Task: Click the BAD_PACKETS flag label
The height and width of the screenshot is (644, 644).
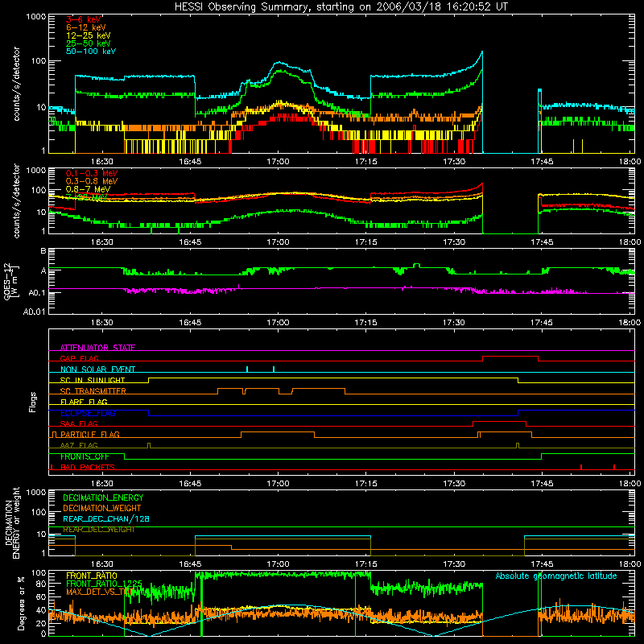Action: point(88,467)
